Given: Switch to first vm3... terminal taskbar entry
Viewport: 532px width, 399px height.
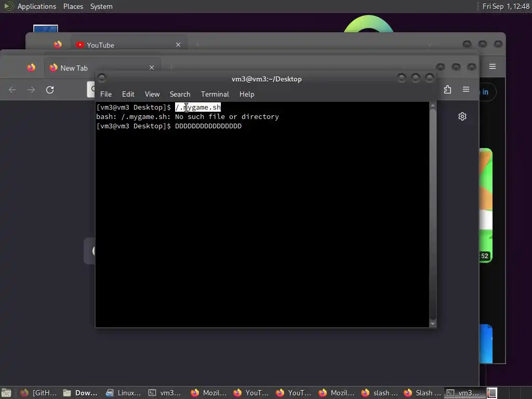Looking at the screenshot, I should tap(165, 393).
